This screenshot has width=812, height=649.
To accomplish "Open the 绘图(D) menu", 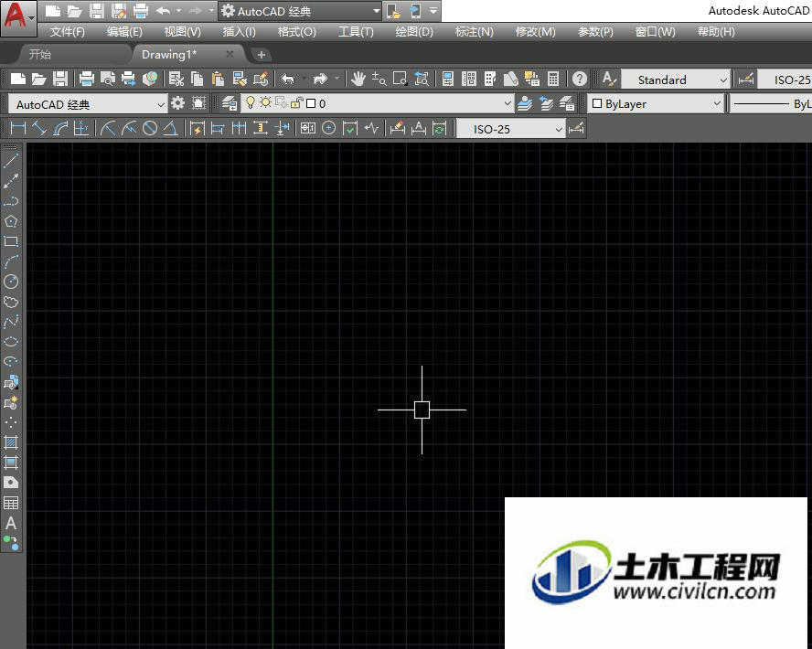I will point(414,32).
